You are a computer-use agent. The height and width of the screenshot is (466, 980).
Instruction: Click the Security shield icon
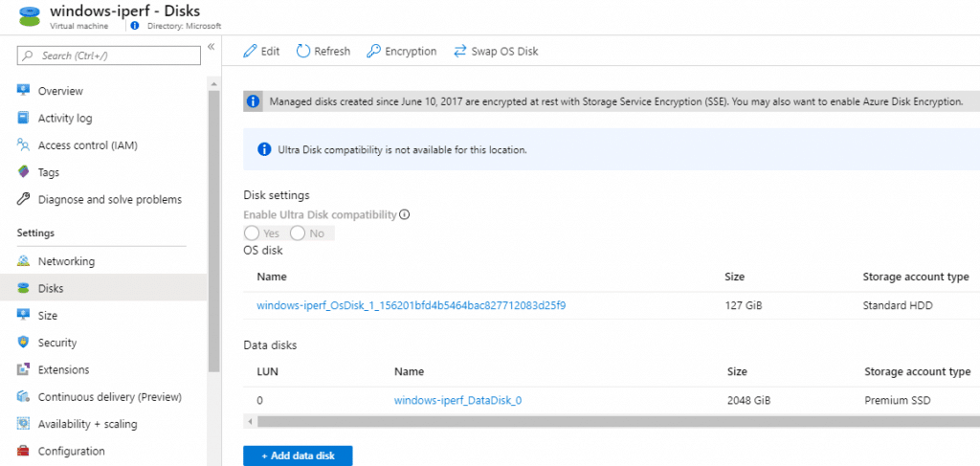pos(23,343)
